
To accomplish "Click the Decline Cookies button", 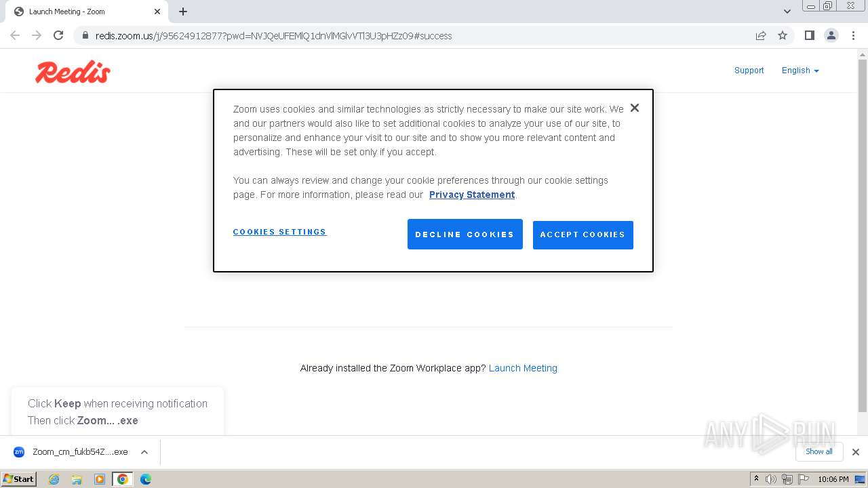I will [465, 234].
